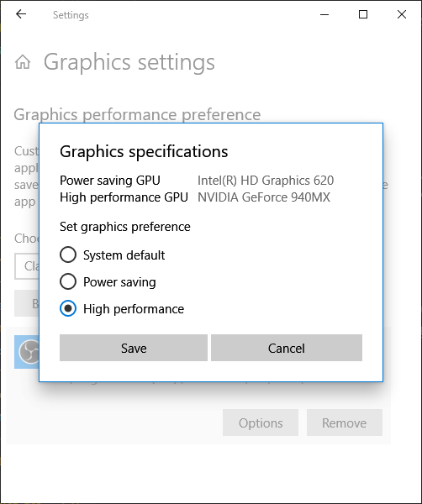Go back using the Settings back arrow
The width and height of the screenshot is (422, 504).
(x=21, y=14)
